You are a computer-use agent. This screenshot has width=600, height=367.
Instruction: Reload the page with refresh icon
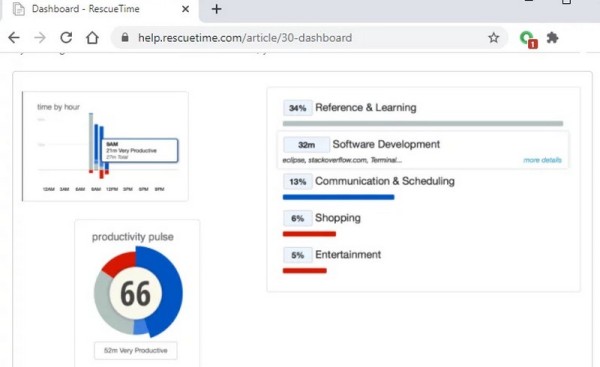click(x=66, y=38)
